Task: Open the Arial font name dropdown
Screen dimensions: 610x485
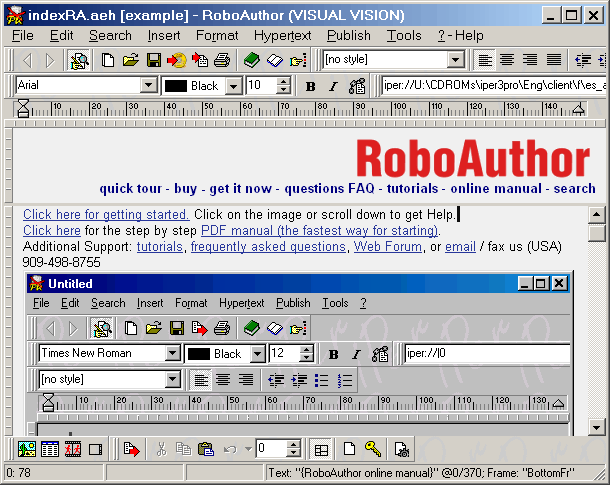Action: click(x=149, y=86)
